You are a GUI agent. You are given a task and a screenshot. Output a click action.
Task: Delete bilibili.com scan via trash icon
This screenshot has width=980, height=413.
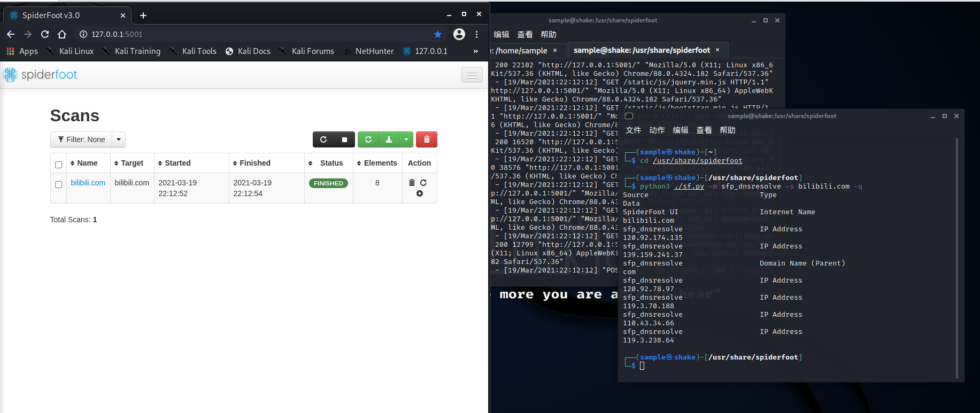click(x=412, y=183)
